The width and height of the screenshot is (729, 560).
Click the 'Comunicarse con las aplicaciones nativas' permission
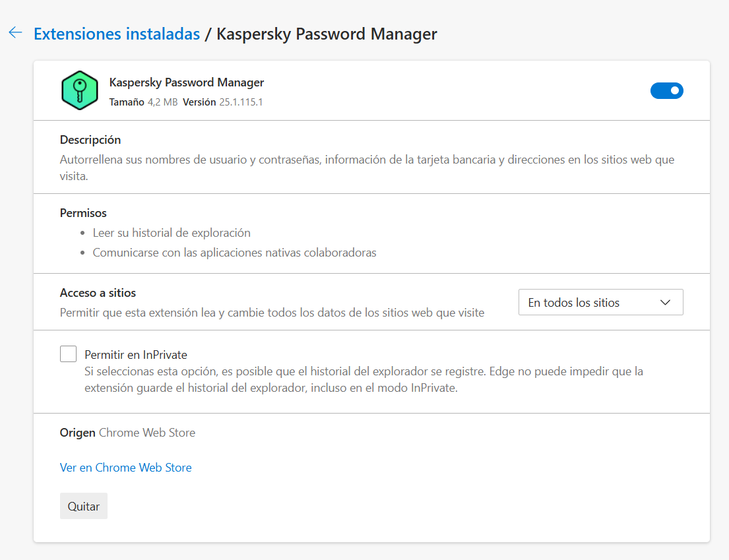(234, 253)
